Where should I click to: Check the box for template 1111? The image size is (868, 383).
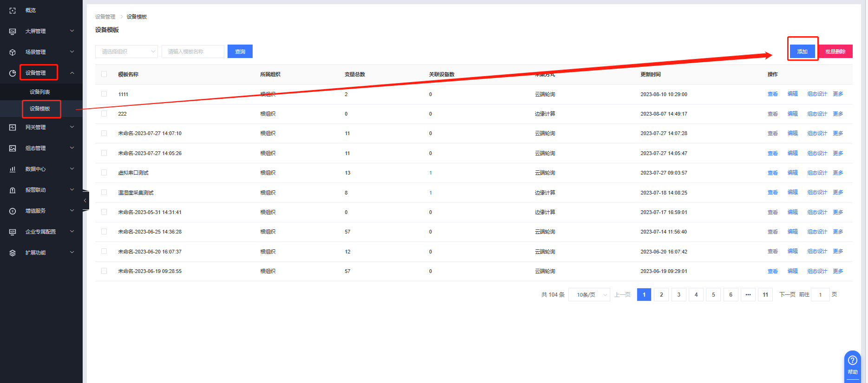(x=104, y=94)
